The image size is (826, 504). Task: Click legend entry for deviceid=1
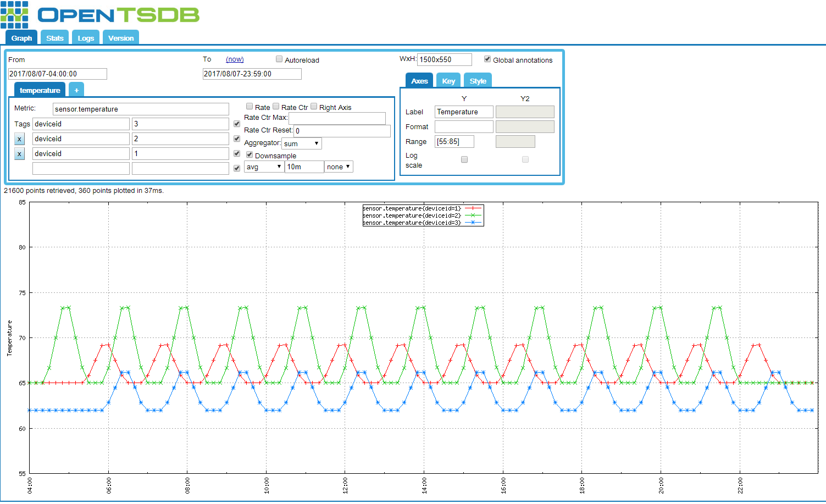coord(423,208)
